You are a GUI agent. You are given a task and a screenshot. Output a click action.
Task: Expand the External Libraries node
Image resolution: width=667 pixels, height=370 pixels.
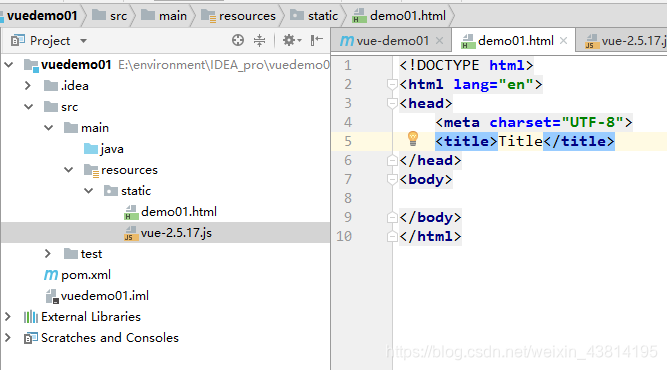(x=8, y=316)
